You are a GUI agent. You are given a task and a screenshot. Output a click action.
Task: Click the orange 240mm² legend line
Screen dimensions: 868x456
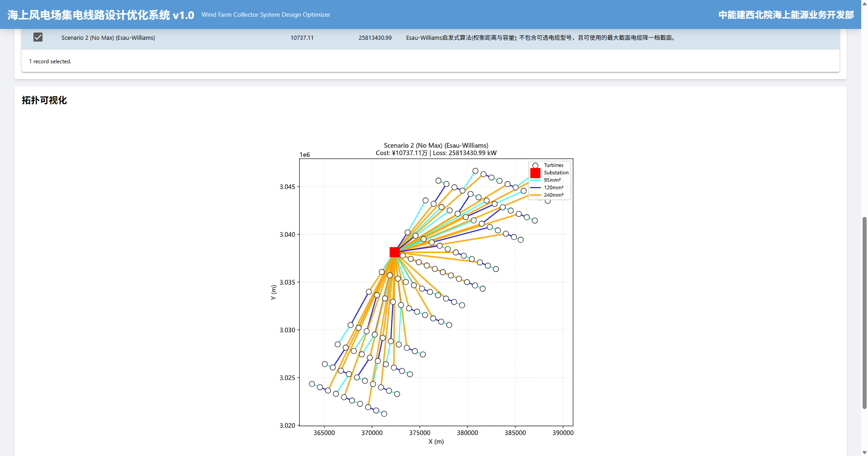pos(535,195)
